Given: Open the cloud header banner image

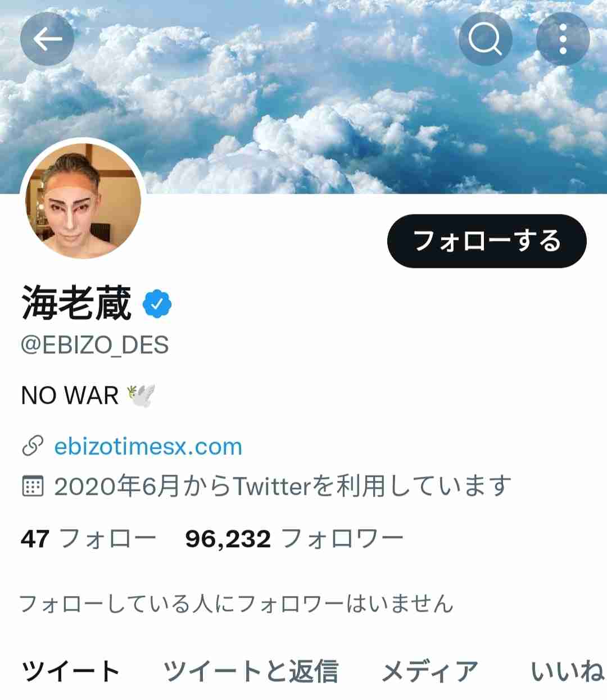Looking at the screenshot, I should [303, 97].
